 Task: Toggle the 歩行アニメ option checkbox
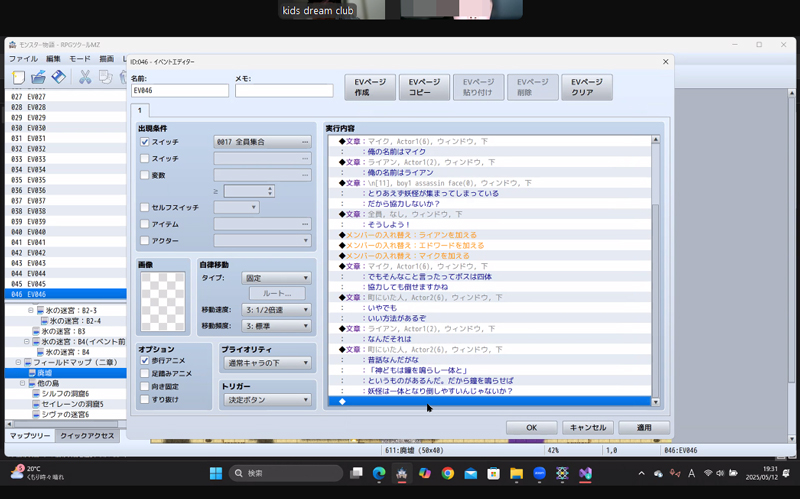click(x=145, y=360)
